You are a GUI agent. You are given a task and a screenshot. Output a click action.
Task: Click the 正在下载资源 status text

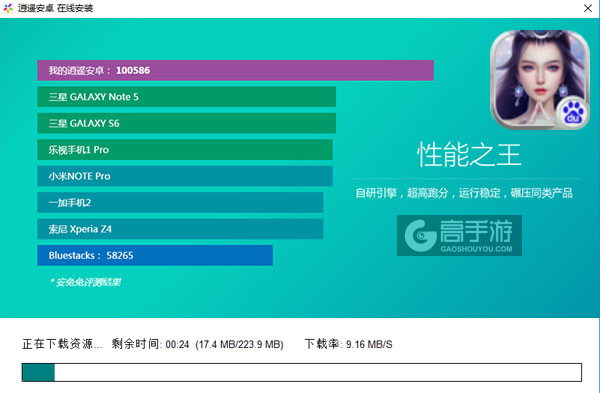click(x=62, y=344)
